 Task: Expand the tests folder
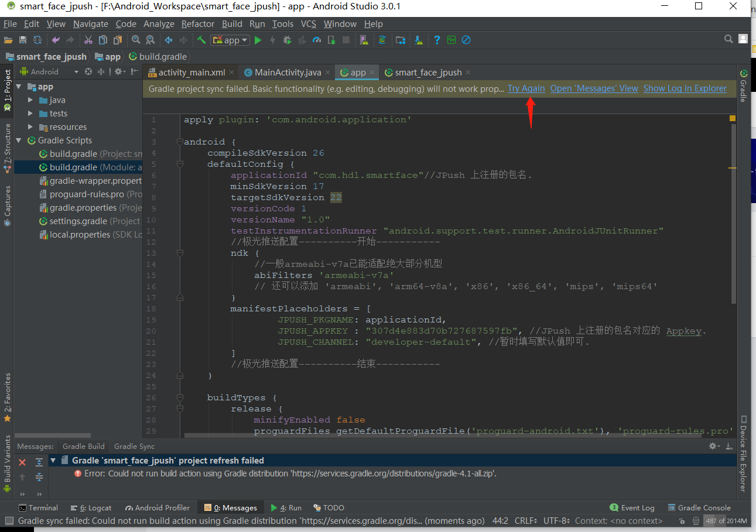(x=30, y=114)
